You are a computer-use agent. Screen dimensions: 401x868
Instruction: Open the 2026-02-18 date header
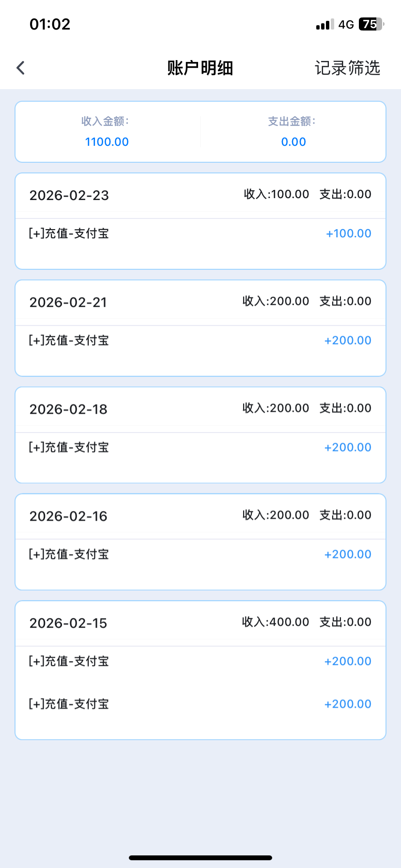point(68,409)
